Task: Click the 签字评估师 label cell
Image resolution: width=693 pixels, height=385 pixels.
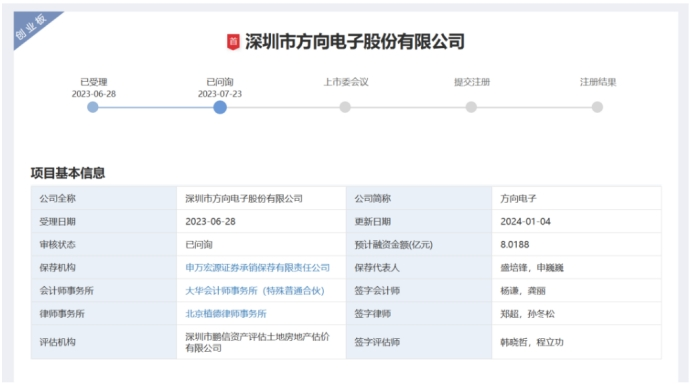Action: 419,342
